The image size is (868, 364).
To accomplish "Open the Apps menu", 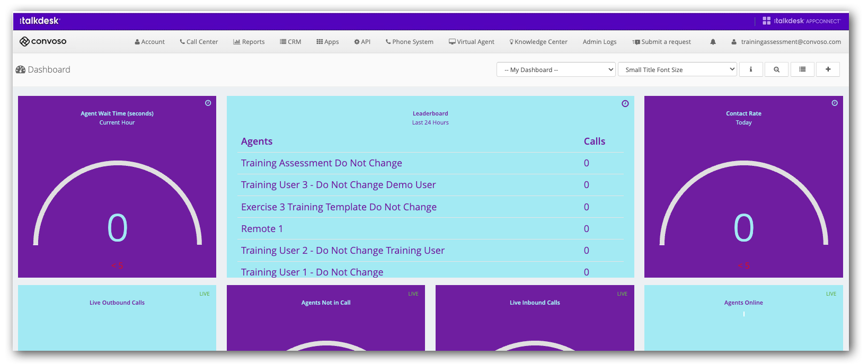I will click(327, 42).
